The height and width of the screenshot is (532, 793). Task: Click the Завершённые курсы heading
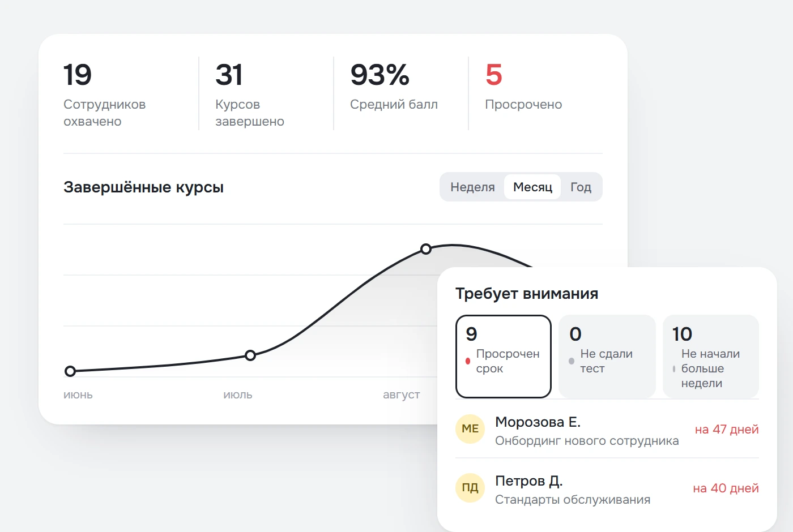[x=143, y=187]
